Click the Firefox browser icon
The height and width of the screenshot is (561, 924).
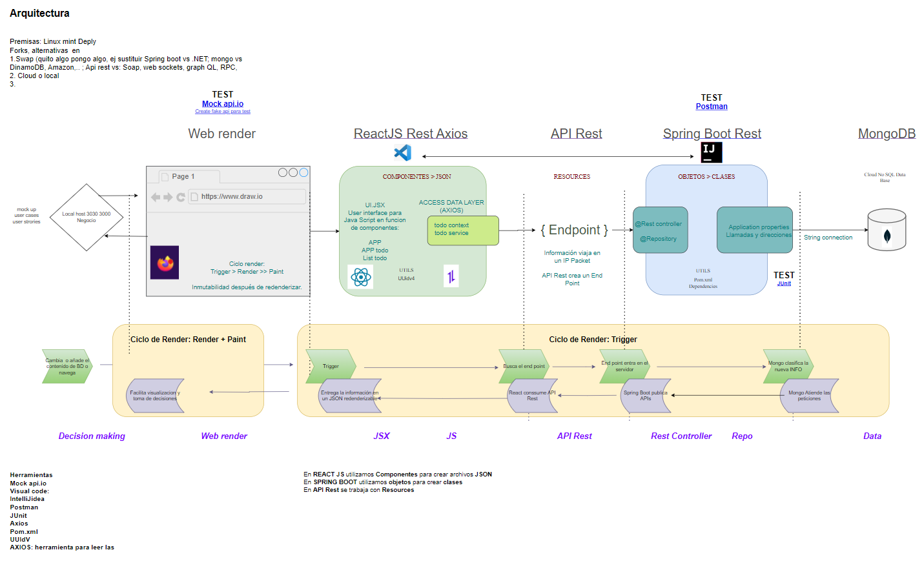point(165,263)
